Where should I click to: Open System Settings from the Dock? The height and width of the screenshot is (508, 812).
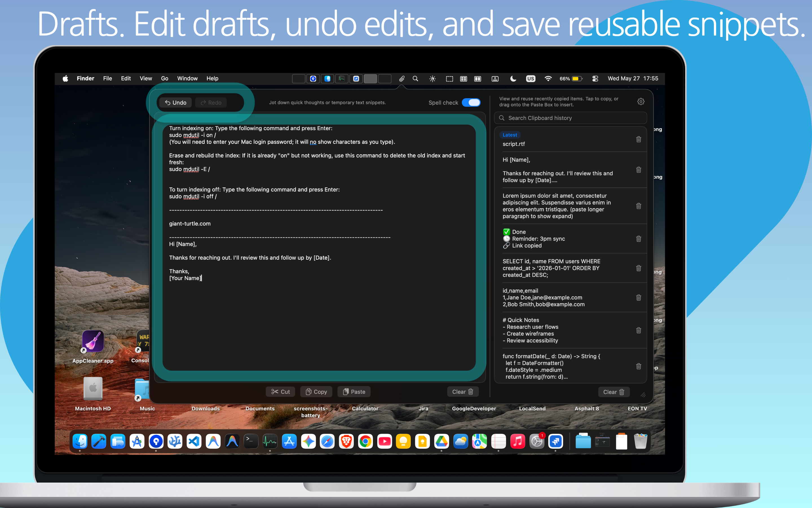point(537,441)
